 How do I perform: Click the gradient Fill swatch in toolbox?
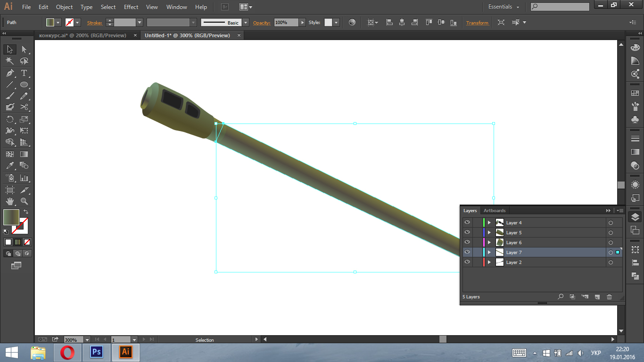pos(11,217)
